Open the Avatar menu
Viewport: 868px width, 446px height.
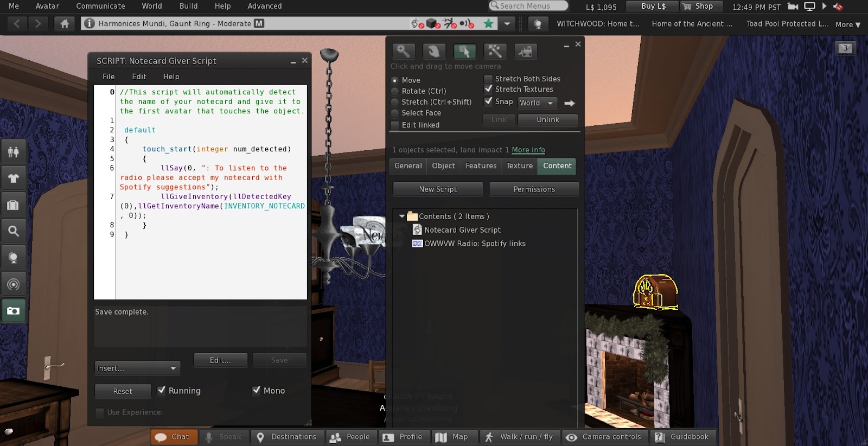pyautogui.click(x=47, y=6)
